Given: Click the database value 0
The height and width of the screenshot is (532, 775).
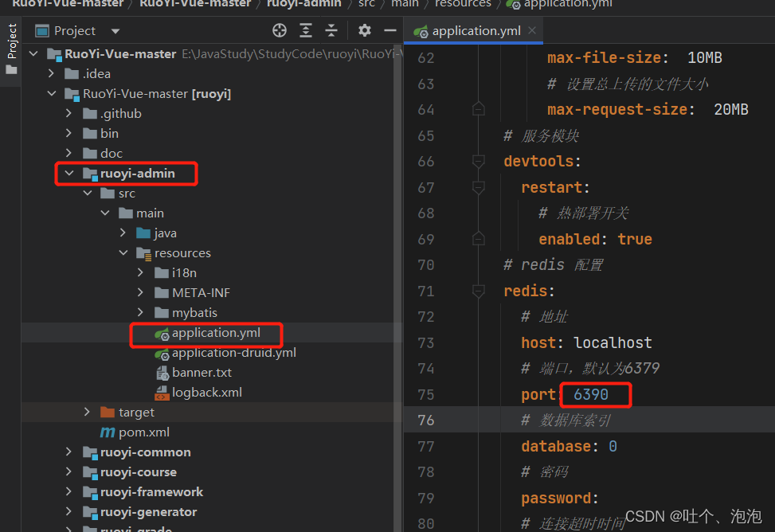Looking at the screenshot, I should click(x=613, y=447).
